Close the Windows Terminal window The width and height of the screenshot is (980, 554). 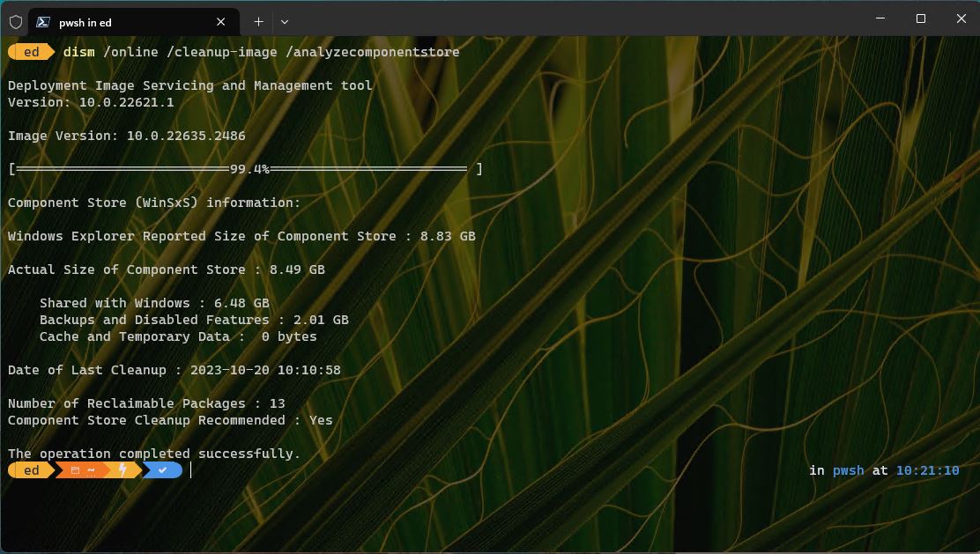[x=961, y=19]
